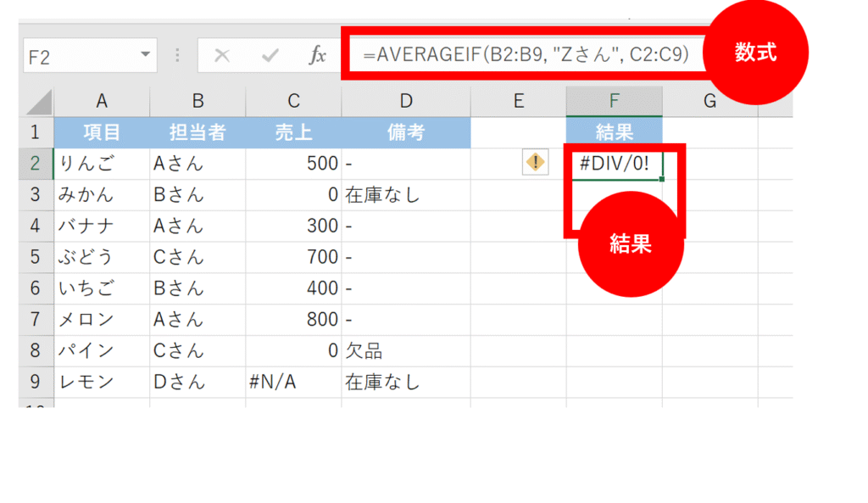Select the column G header
The width and height of the screenshot is (868, 503).
point(709,100)
